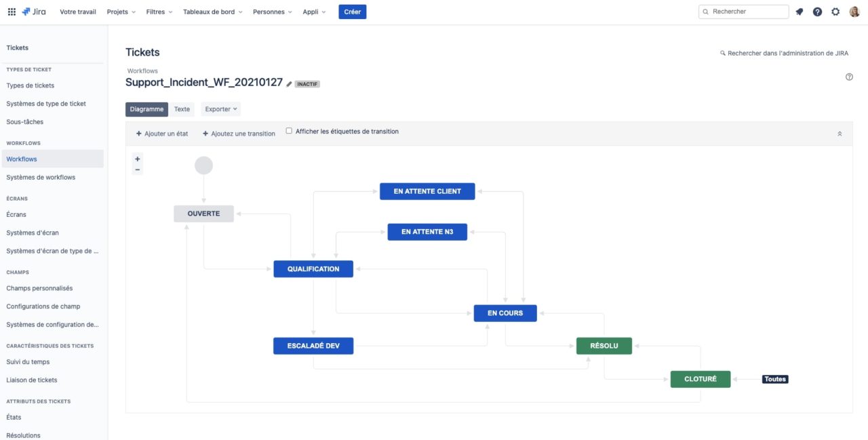Collapse the diagram toolbar with the chevron

coord(839,134)
